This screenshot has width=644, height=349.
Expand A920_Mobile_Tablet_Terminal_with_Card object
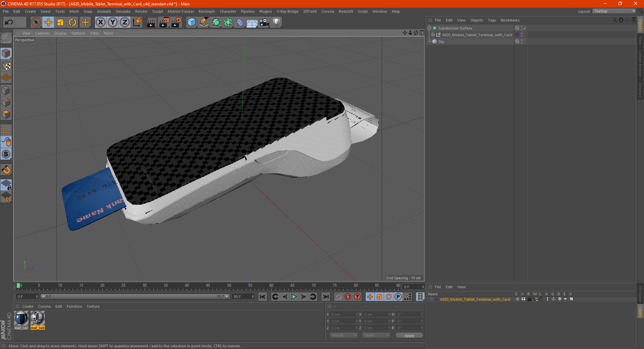click(433, 35)
